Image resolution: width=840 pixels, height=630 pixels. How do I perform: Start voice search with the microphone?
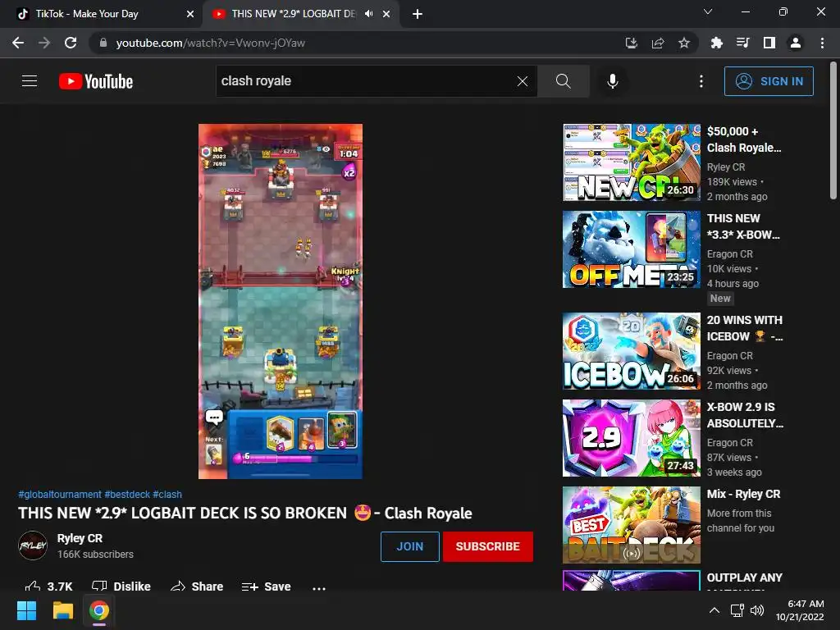[x=612, y=81]
